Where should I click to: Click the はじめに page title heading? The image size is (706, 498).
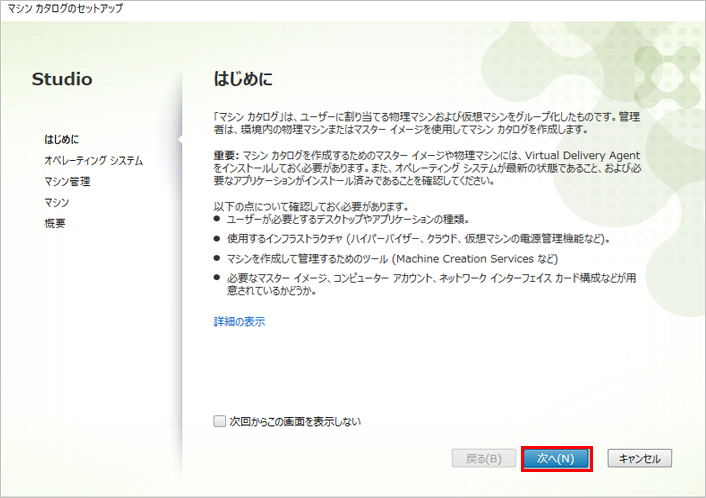coord(243,78)
